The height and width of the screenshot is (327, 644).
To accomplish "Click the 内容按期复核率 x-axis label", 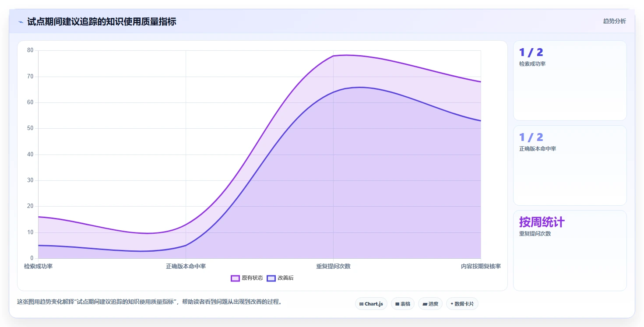I will tap(481, 266).
